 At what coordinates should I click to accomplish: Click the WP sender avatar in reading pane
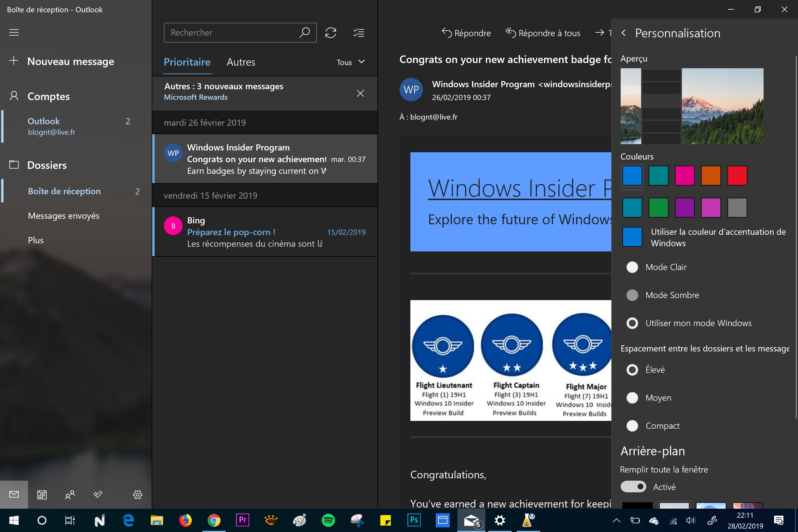pyautogui.click(x=411, y=90)
